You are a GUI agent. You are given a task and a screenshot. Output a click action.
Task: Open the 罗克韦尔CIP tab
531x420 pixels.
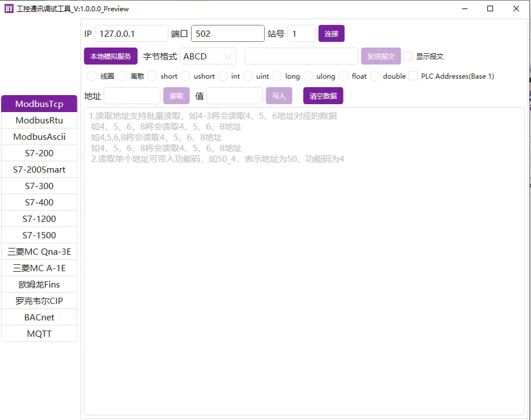coord(39,301)
